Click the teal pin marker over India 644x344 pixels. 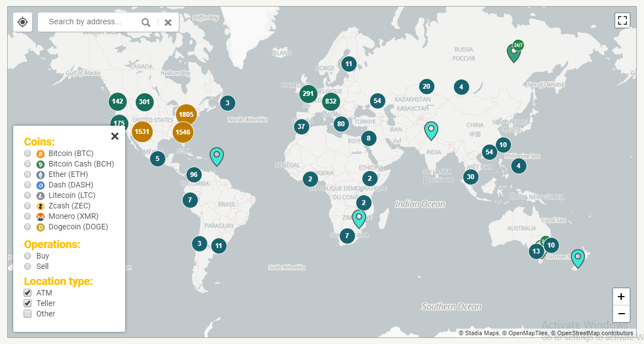(431, 131)
